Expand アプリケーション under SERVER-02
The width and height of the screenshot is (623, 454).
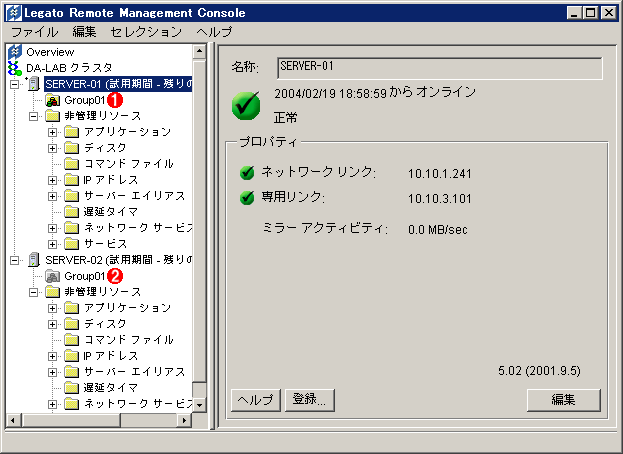52,308
